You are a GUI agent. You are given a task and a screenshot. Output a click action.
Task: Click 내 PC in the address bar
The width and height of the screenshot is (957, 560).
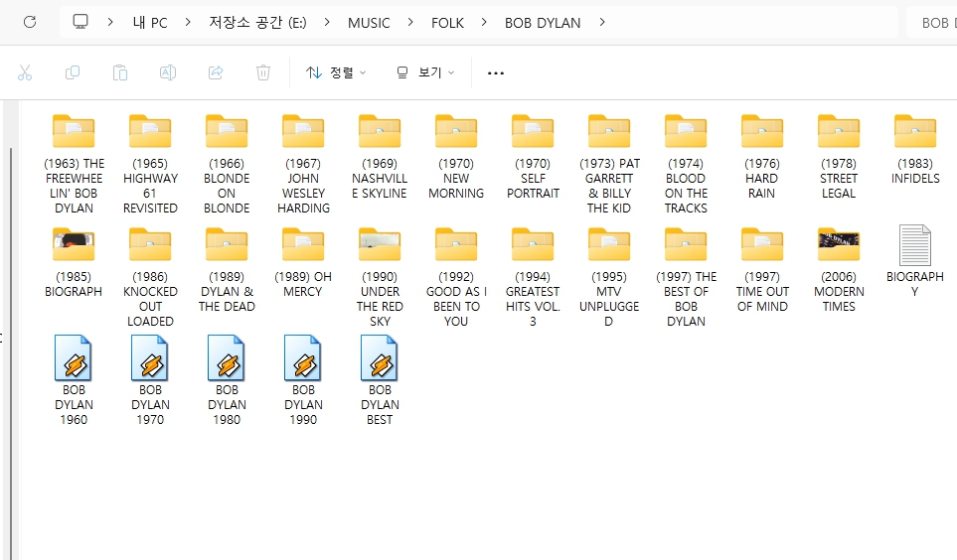pos(150,22)
